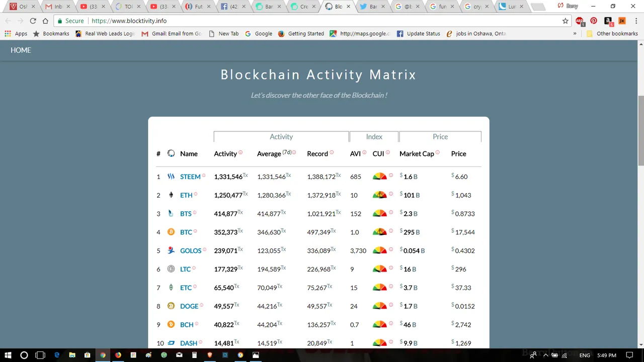Image resolution: width=644 pixels, height=362 pixels.
Task: Click the BTS record value 1,021,921
Action: click(x=321, y=214)
